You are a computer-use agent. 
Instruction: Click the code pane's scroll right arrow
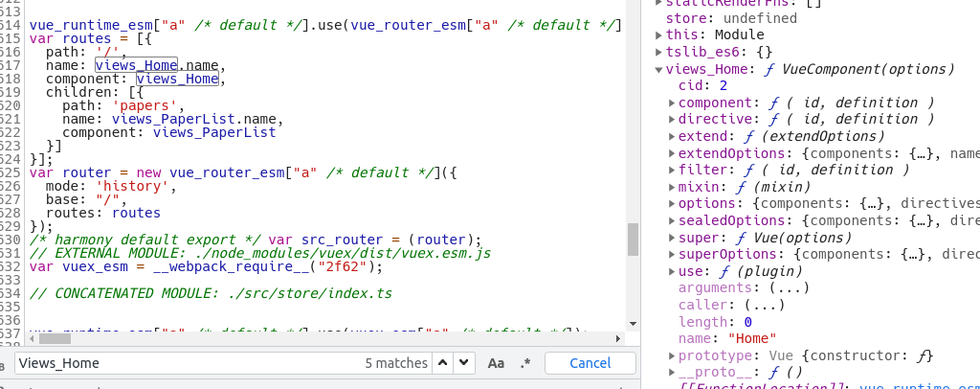pyautogui.click(x=618, y=338)
